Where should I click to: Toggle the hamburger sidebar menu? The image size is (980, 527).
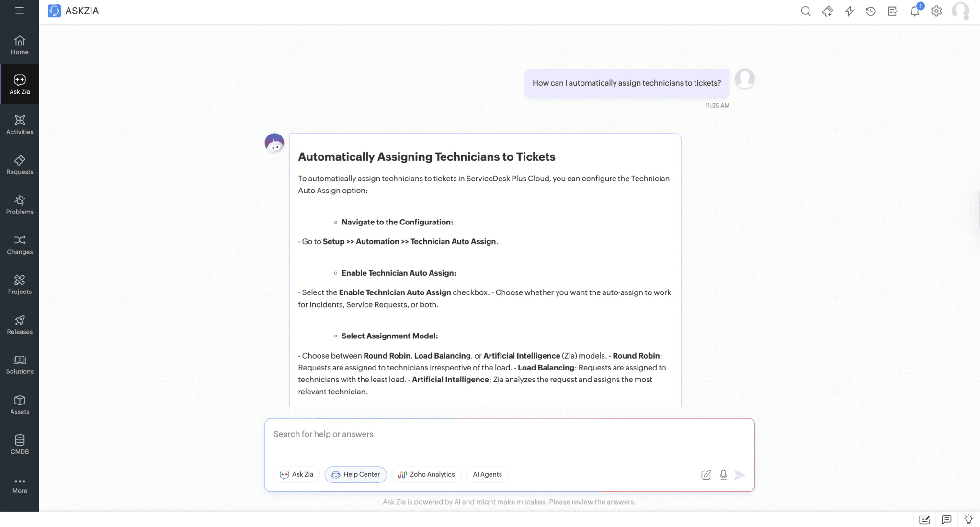tap(19, 11)
